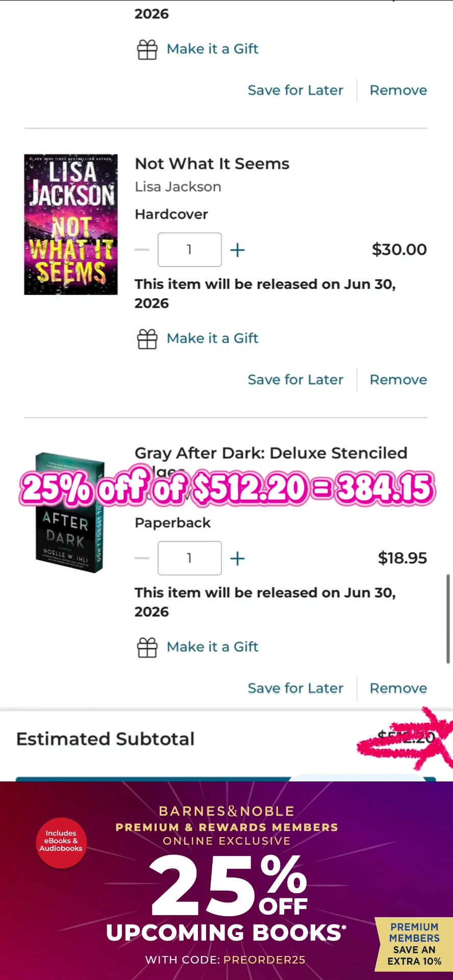Open the Not What It Seems title link
The height and width of the screenshot is (980, 453).
coord(212,164)
